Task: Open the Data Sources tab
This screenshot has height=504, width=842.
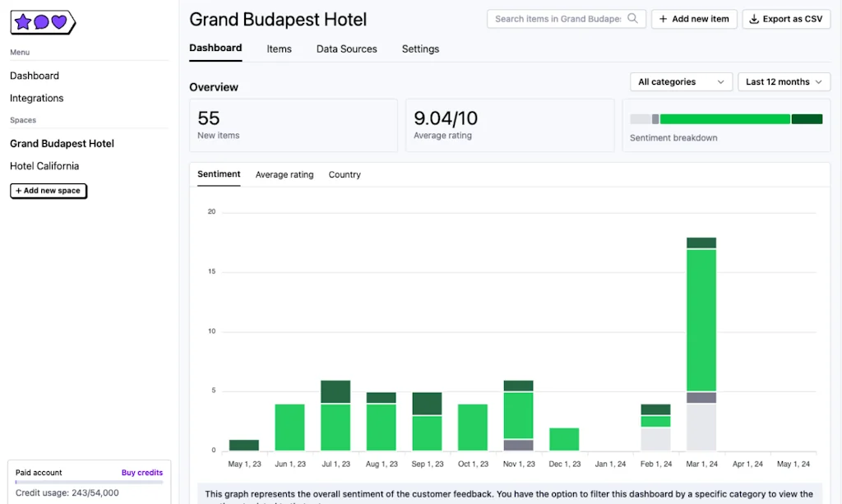Action: coord(346,49)
